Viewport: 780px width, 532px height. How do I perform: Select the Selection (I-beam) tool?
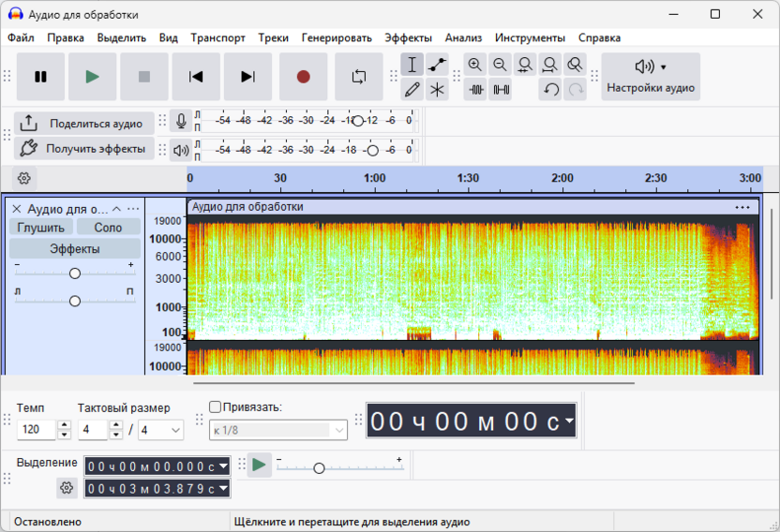point(412,65)
